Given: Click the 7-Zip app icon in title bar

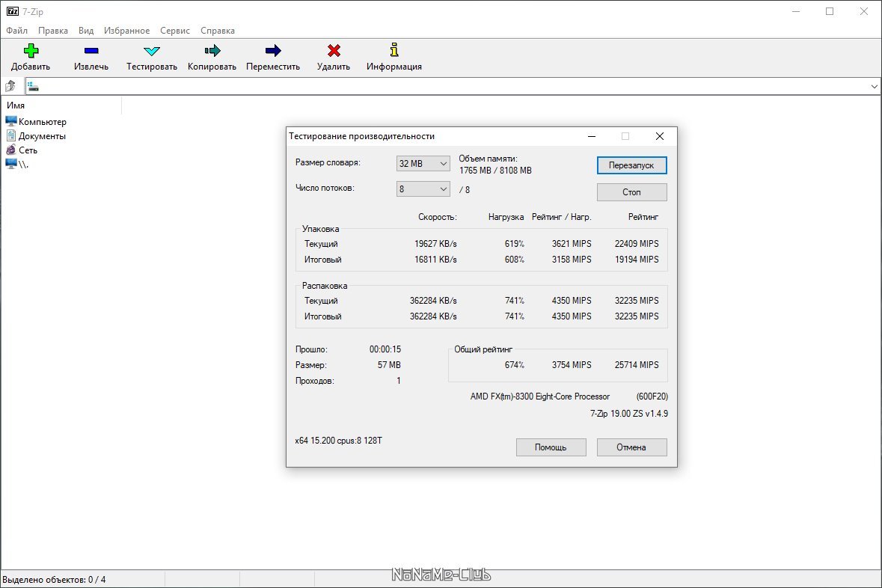Looking at the screenshot, I should tap(13, 11).
